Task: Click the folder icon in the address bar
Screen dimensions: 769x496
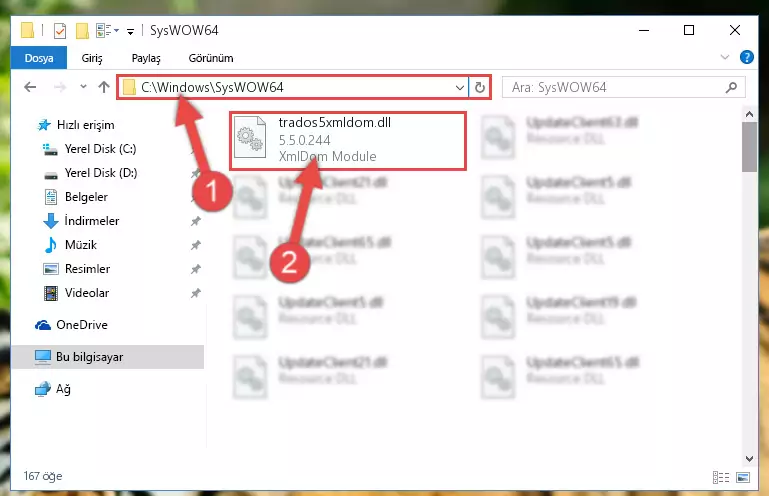Action: pyautogui.click(x=129, y=87)
